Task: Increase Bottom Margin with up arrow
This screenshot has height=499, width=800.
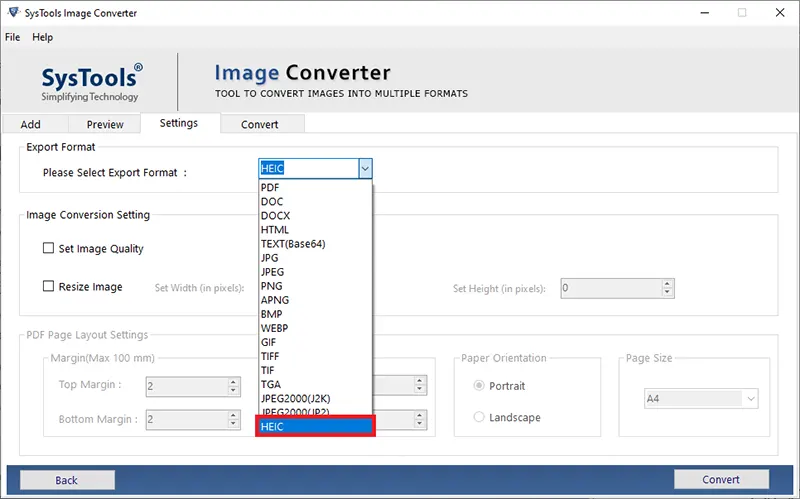Action: pos(233,415)
